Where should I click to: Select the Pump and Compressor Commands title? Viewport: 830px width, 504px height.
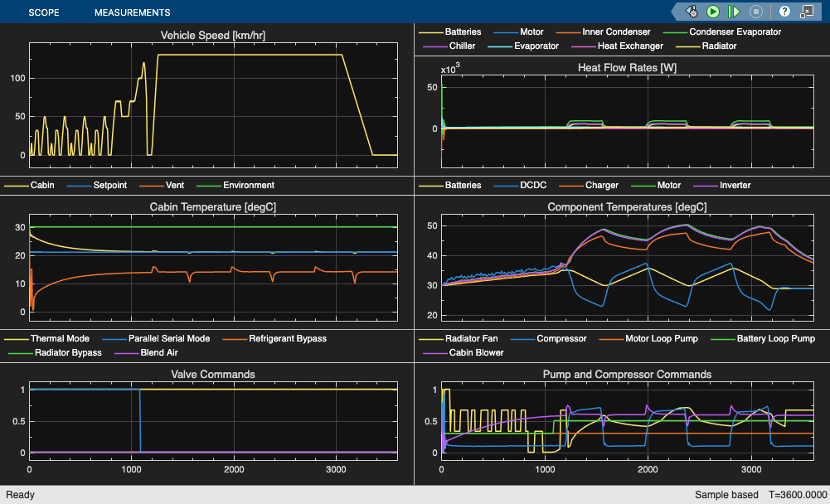[627, 375]
